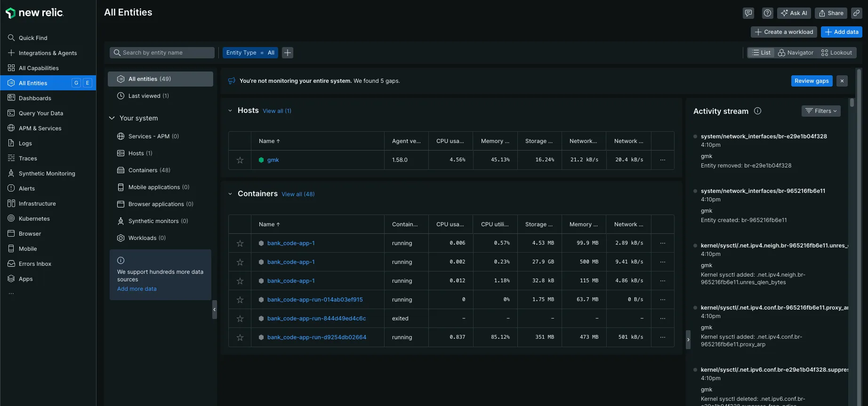Open the feedback chat icon in header
Screen dimensions: 868x406
pos(748,13)
